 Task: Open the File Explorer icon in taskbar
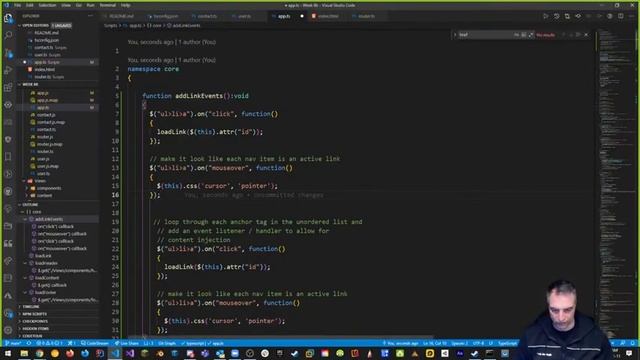[24, 353]
